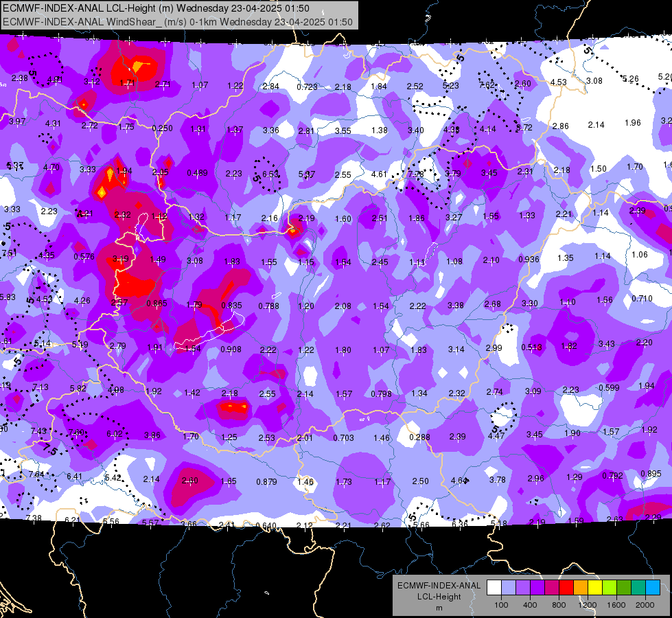Select the magenta legend color swatch
The height and width of the screenshot is (618, 672).
point(552,587)
